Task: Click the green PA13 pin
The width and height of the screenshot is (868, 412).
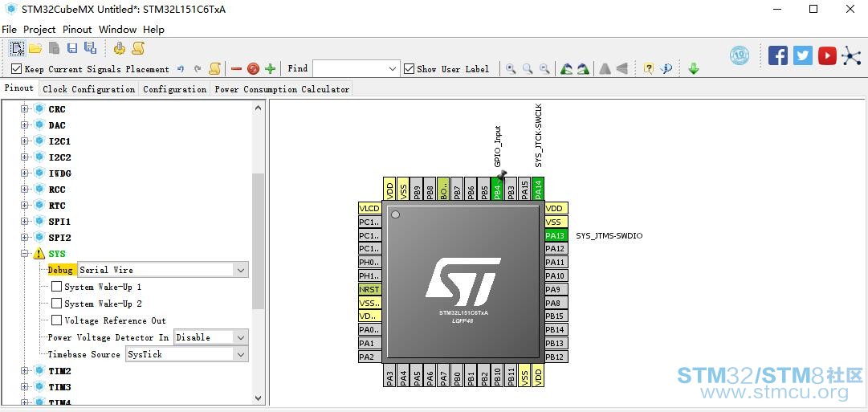Action: (x=556, y=235)
